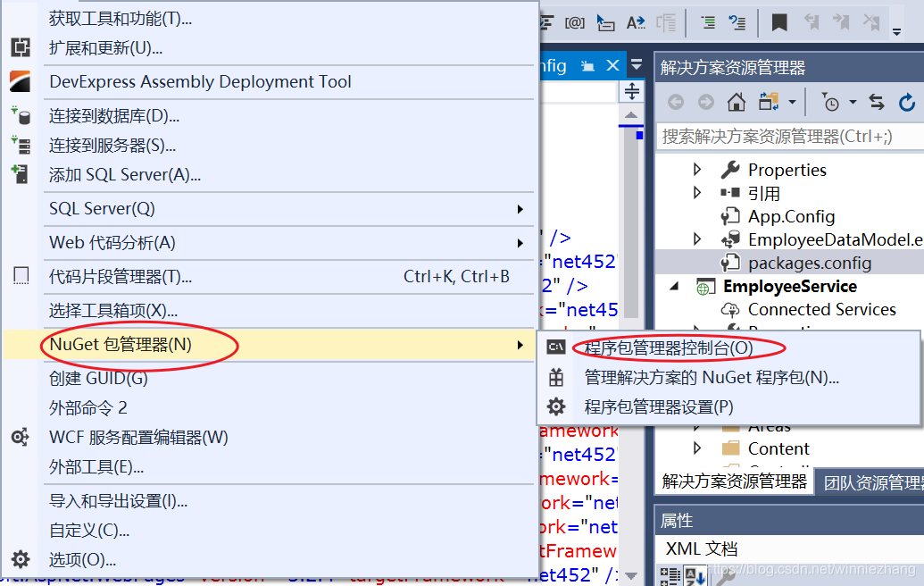Select 创建 GUID(G) menu item
This screenshot has height=586, width=924.
tap(268, 379)
